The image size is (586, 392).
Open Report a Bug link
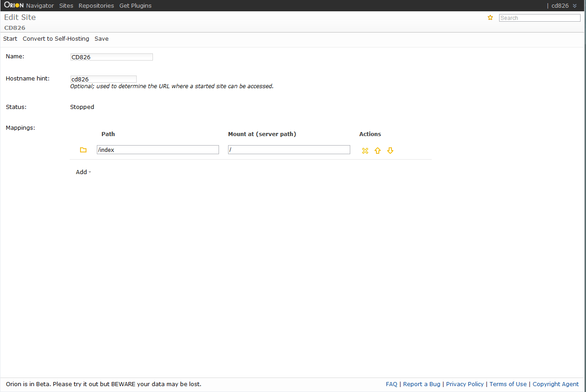click(422, 384)
